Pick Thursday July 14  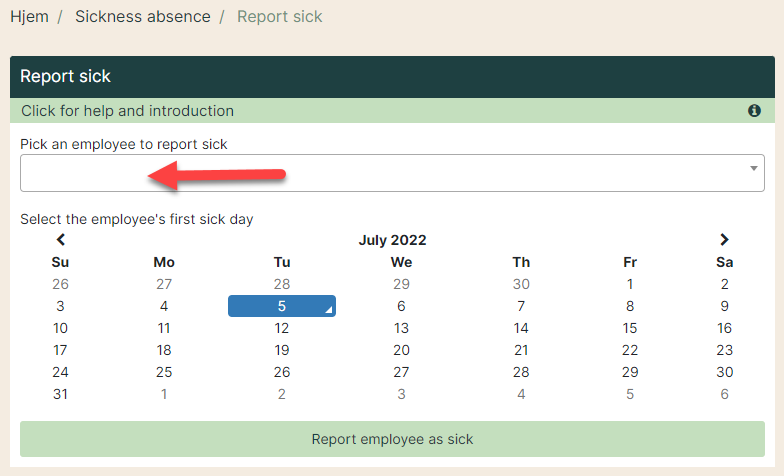[520, 328]
